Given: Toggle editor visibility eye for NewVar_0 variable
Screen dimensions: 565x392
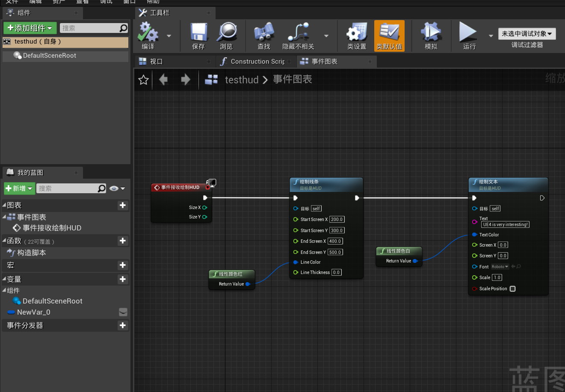Looking at the screenshot, I should click(123, 312).
